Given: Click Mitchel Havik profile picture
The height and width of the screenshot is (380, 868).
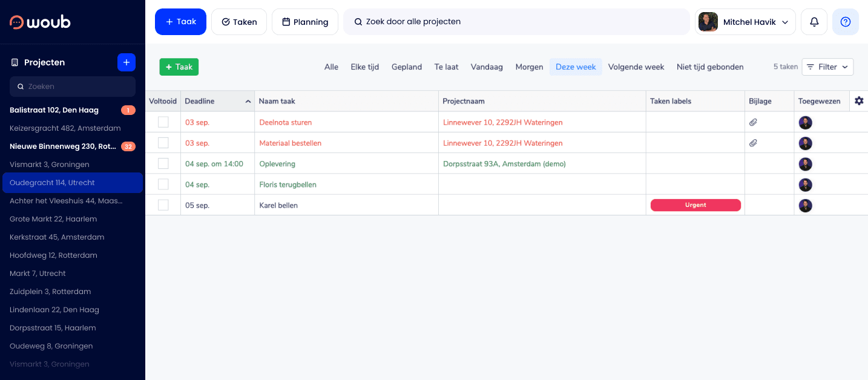Looking at the screenshot, I should click(x=708, y=22).
